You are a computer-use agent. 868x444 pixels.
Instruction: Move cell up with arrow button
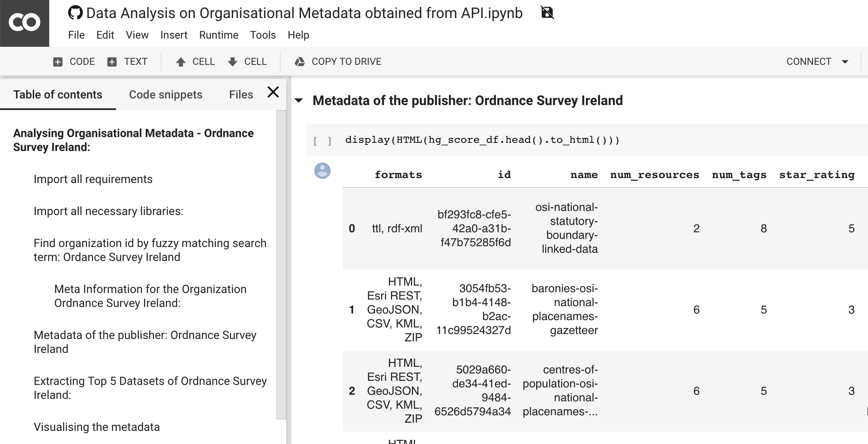(195, 62)
